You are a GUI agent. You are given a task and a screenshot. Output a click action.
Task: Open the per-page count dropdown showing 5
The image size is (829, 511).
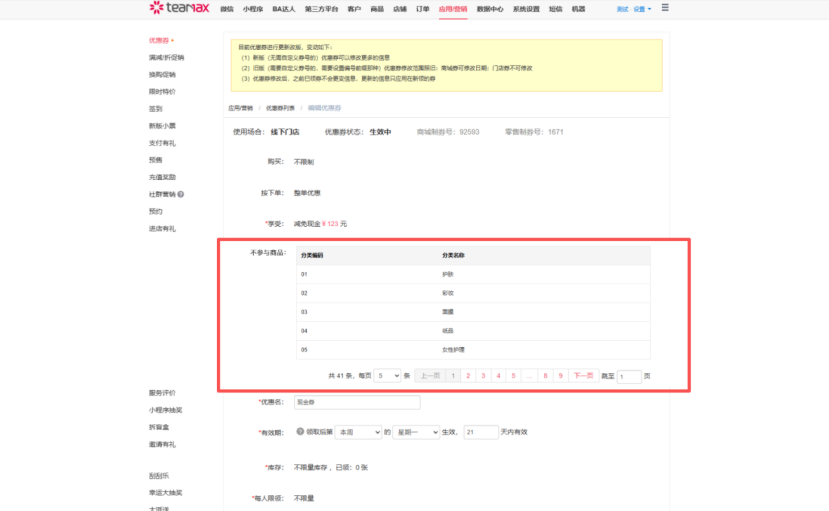[387, 376]
